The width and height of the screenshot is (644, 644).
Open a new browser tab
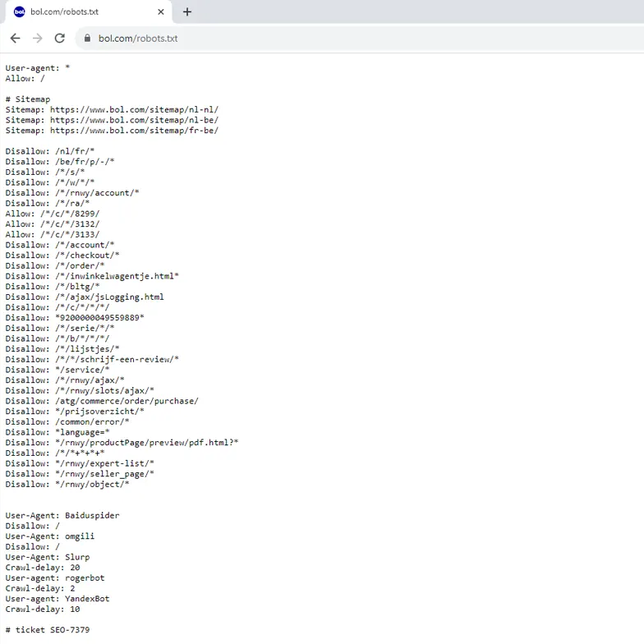tap(187, 11)
